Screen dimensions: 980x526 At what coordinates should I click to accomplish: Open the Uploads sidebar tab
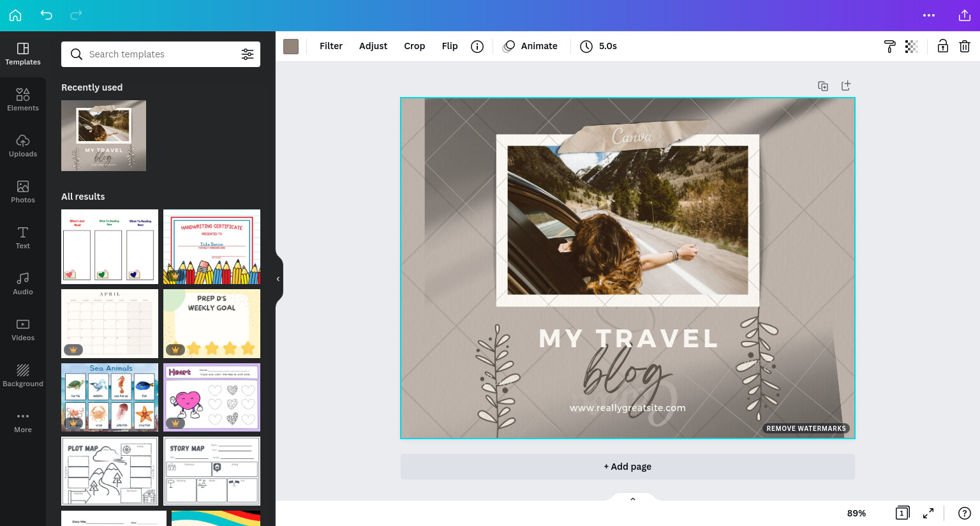point(23,146)
